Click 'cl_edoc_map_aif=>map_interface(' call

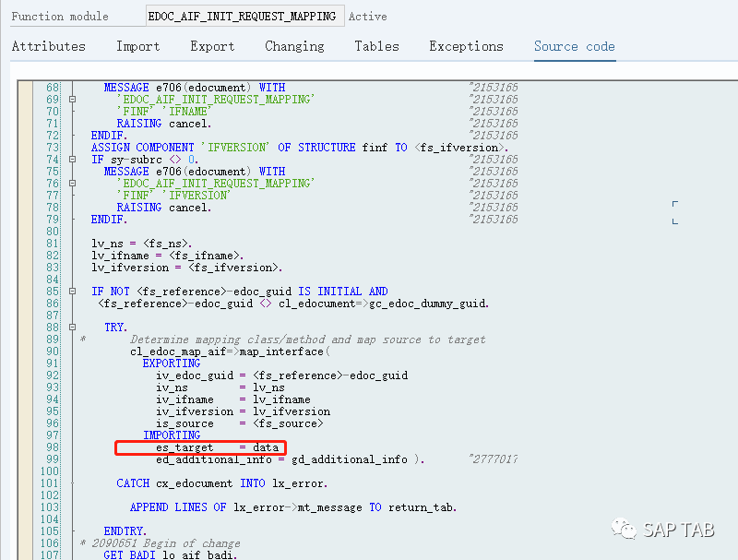(x=230, y=351)
